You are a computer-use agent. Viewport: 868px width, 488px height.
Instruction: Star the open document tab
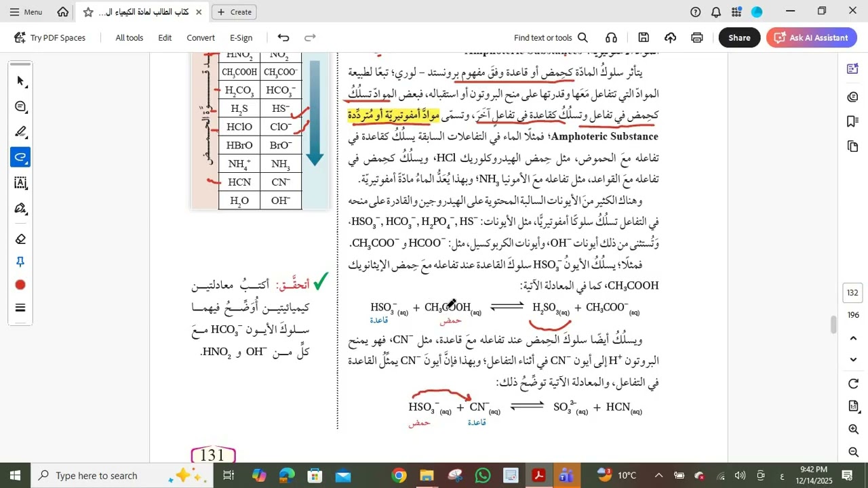[x=88, y=12]
